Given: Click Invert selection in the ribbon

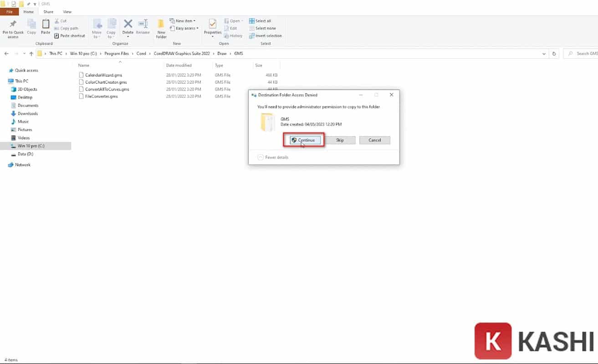Looking at the screenshot, I should [x=265, y=35].
